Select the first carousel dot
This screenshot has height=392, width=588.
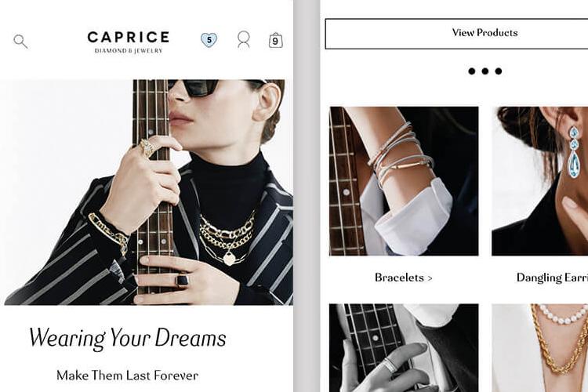tap(472, 71)
